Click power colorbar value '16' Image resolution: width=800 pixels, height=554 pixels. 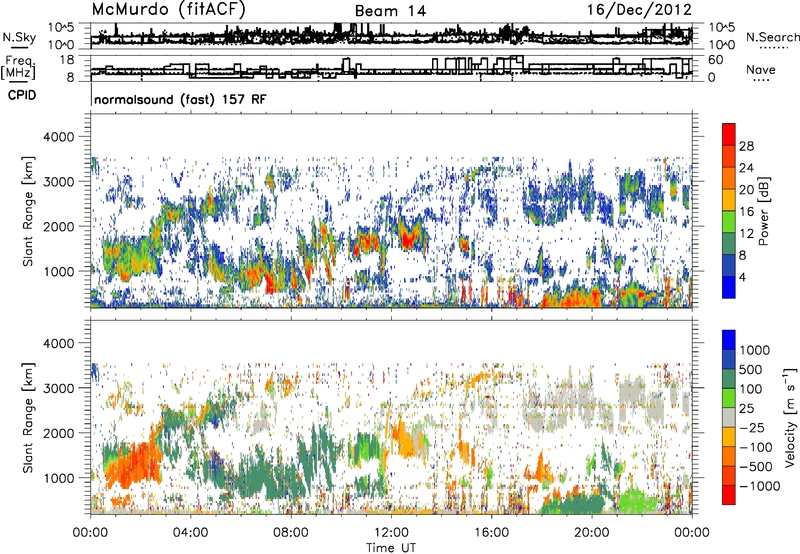click(x=746, y=212)
